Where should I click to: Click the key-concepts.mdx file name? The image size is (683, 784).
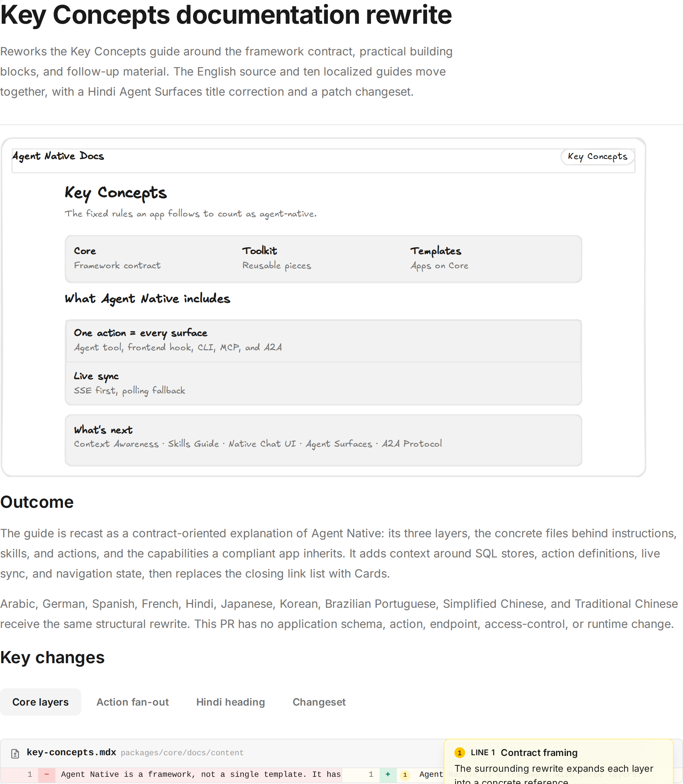pyautogui.click(x=71, y=753)
